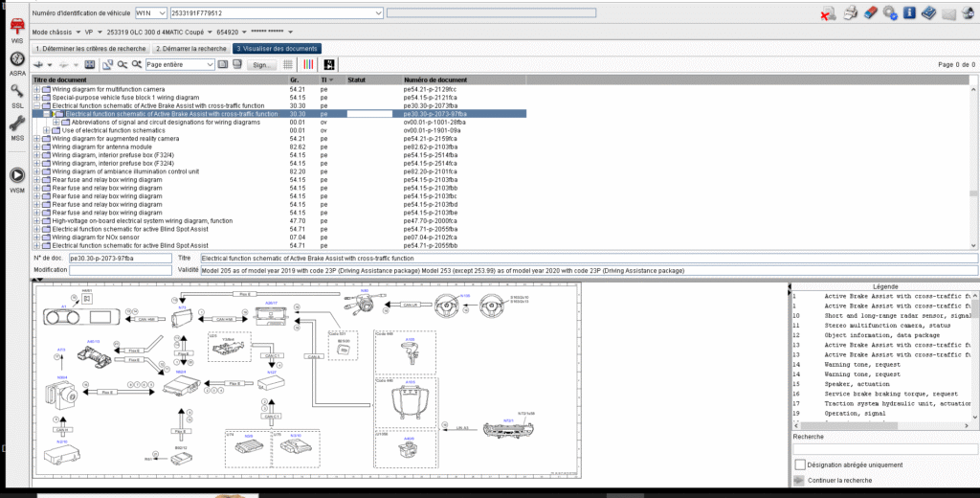Switch to Démarrer la recherche tab
The image size is (980, 498).
190,48
